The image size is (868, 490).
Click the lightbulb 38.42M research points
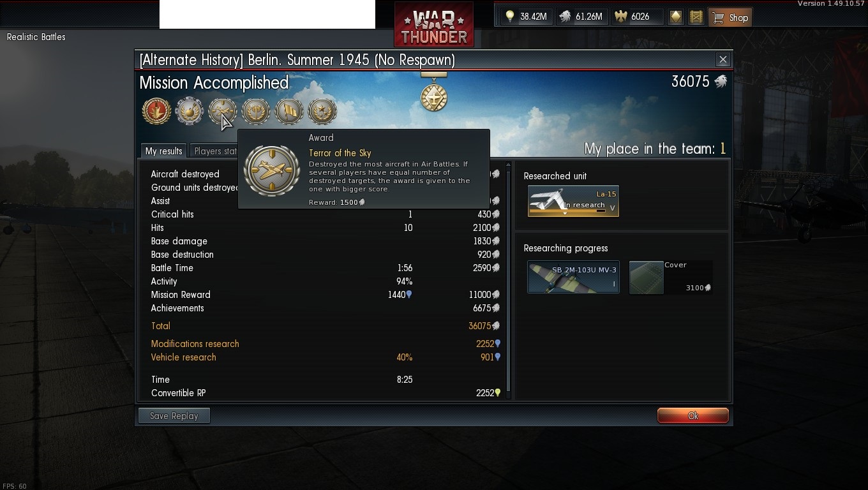[x=526, y=17]
